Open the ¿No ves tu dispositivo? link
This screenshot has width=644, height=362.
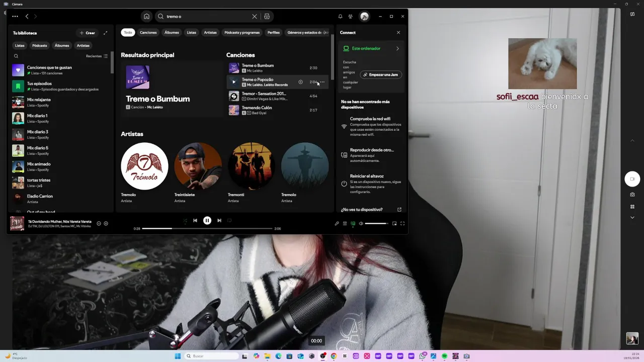pos(362,210)
